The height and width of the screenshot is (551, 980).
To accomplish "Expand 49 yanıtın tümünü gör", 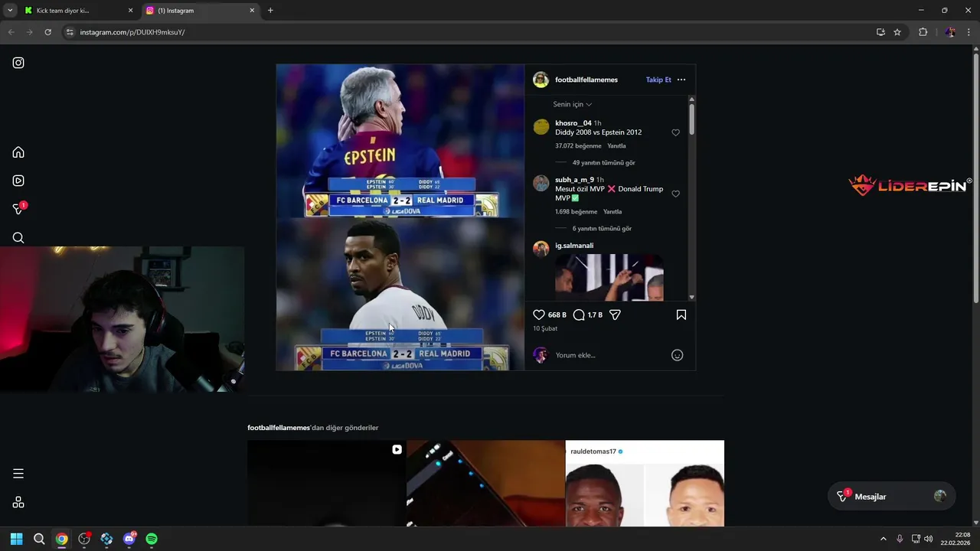I will click(x=603, y=163).
